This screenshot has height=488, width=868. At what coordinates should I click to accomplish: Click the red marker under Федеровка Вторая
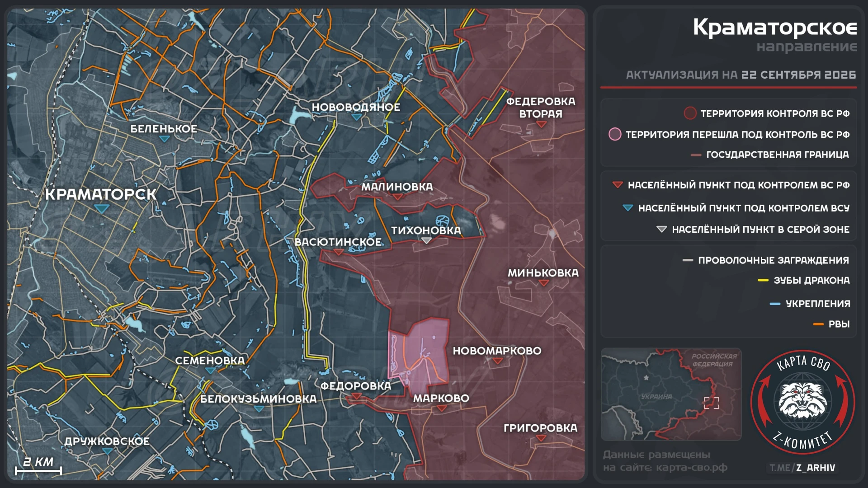[542, 125]
